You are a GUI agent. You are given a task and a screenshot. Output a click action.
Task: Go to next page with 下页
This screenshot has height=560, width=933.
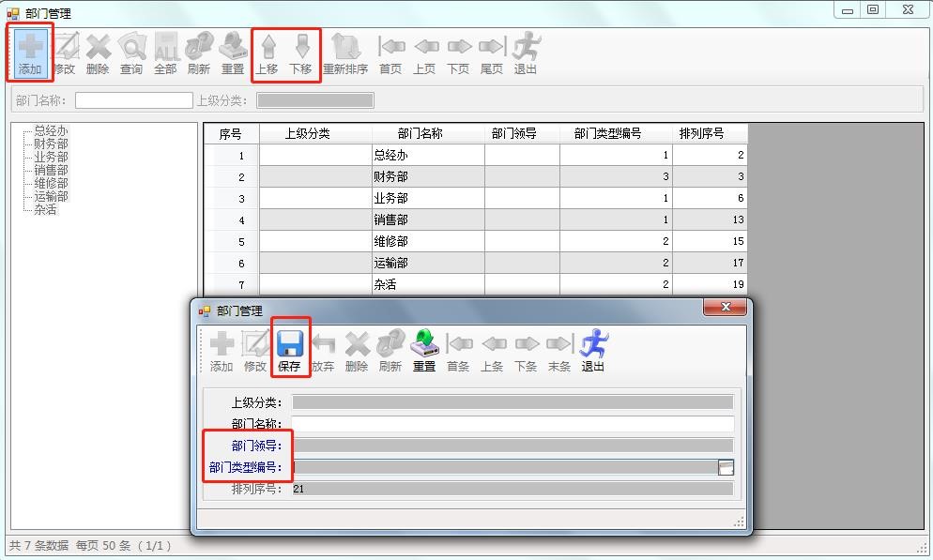(458, 53)
